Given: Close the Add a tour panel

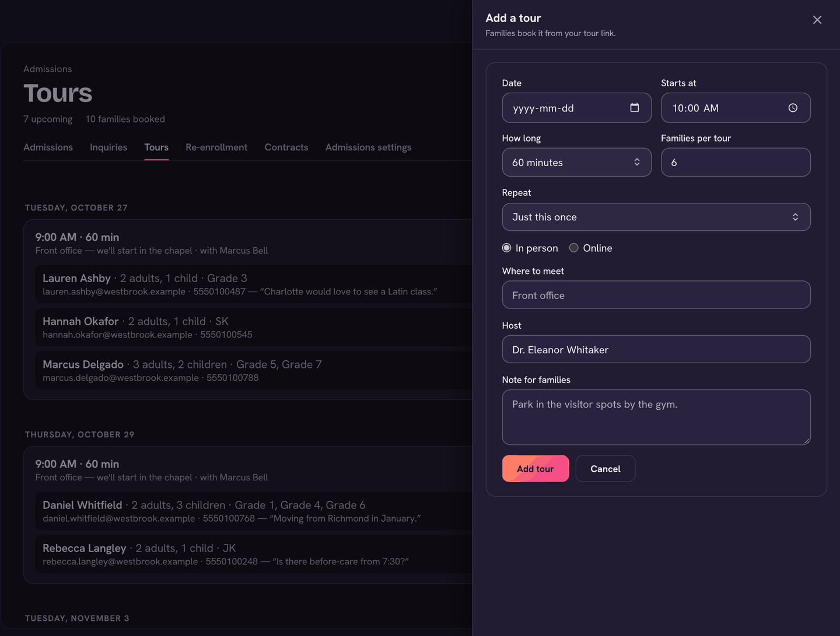Looking at the screenshot, I should click(x=817, y=20).
